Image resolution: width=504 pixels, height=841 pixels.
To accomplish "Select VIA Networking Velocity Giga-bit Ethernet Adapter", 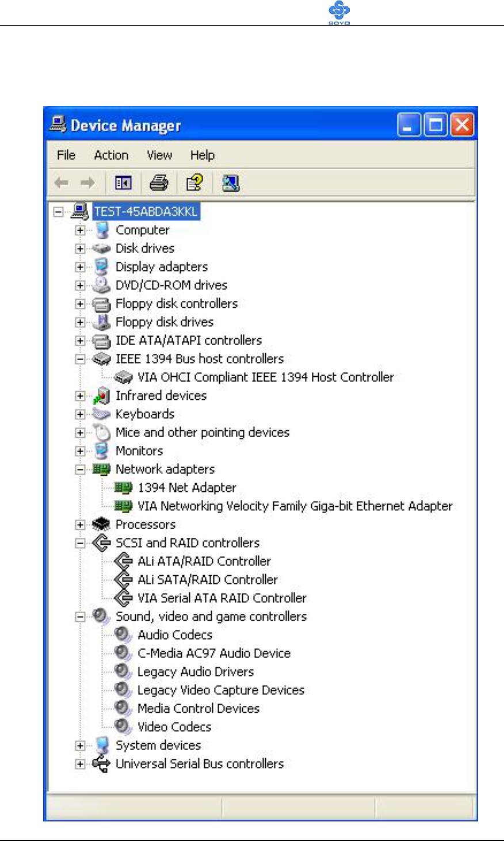I will pyautogui.click(x=295, y=506).
